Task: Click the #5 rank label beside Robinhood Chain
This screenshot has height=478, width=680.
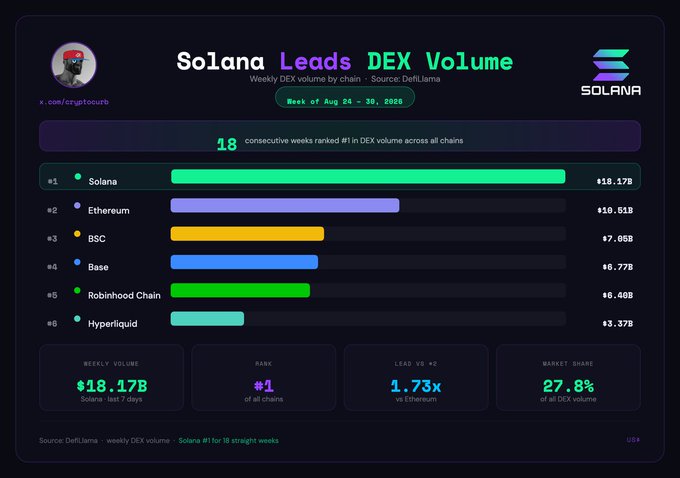Action: click(52, 295)
